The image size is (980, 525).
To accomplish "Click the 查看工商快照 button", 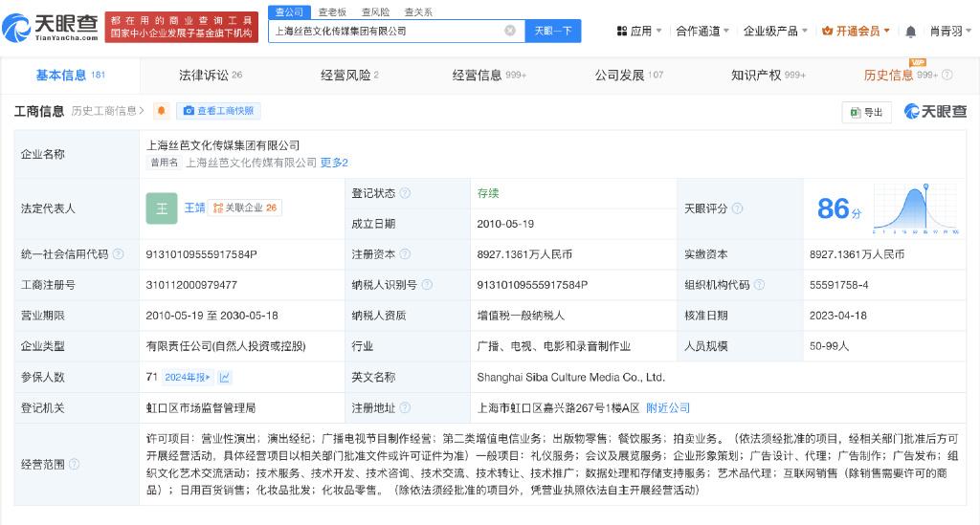I will (218, 111).
